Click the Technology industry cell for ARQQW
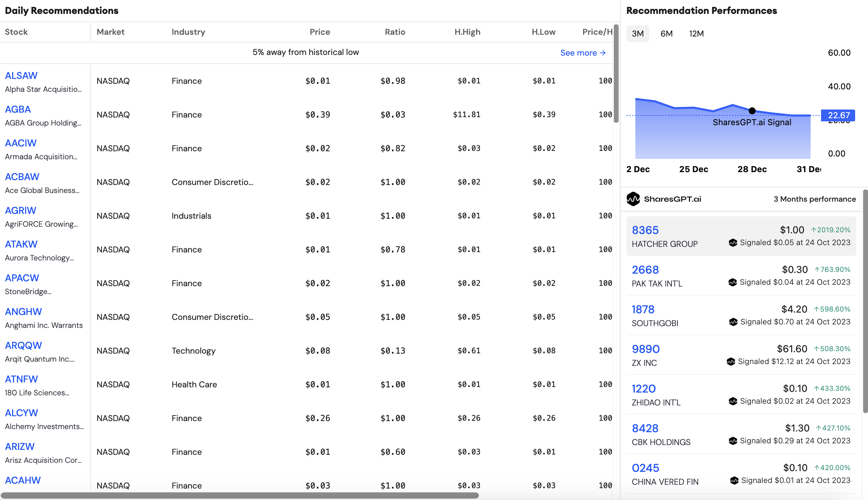The image size is (868, 500). coord(194,351)
